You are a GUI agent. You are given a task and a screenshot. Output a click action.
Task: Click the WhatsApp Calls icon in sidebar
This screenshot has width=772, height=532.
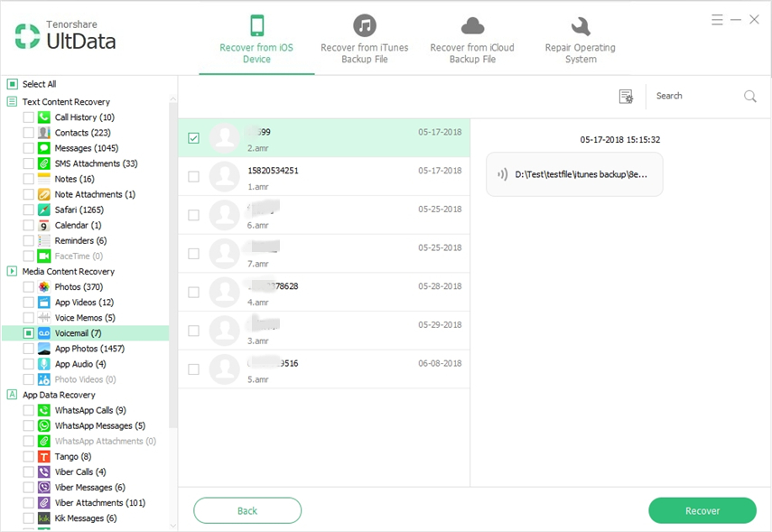tap(43, 410)
